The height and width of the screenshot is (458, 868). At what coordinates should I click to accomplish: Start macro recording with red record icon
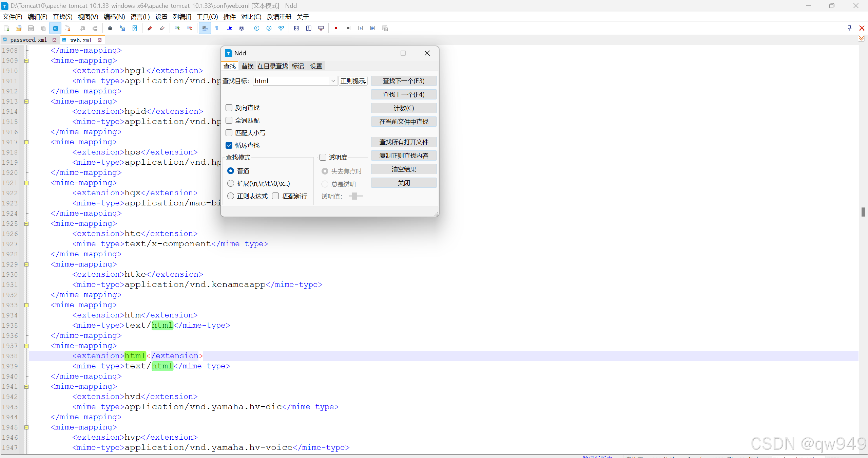(335, 28)
